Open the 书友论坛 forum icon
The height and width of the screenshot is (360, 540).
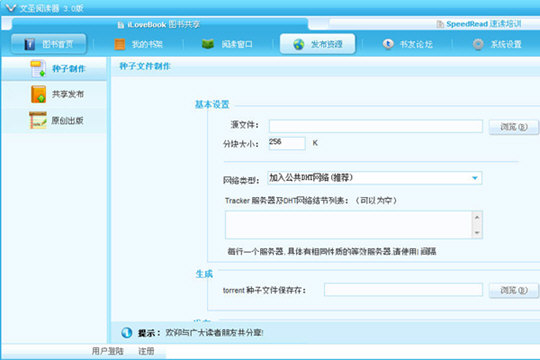388,44
